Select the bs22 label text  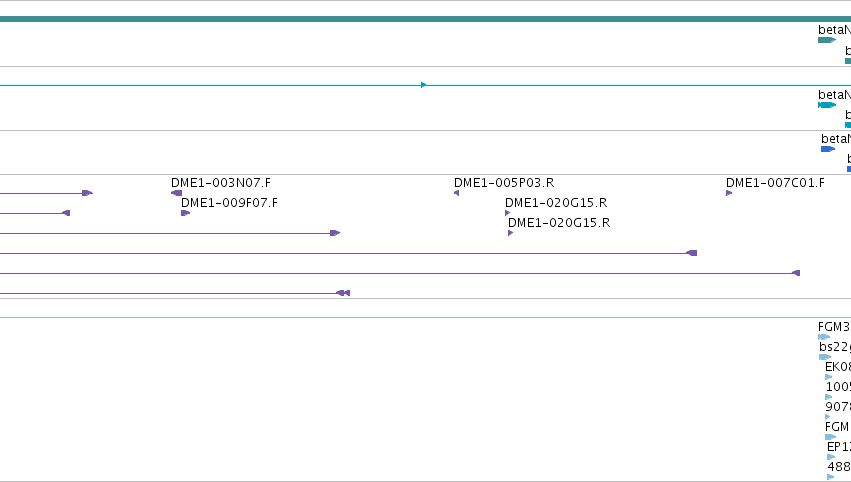[x=835, y=347]
